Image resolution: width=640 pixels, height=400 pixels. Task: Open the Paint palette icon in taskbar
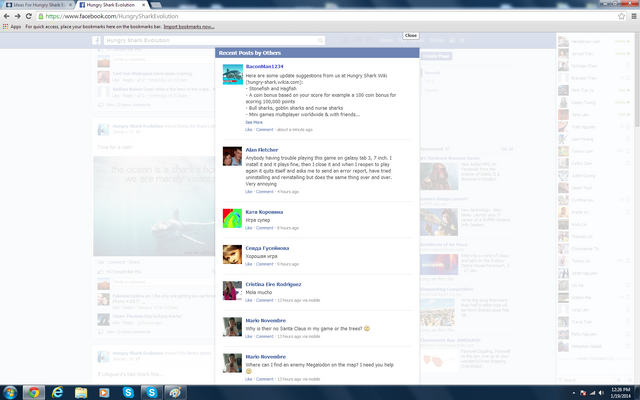(x=175, y=393)
